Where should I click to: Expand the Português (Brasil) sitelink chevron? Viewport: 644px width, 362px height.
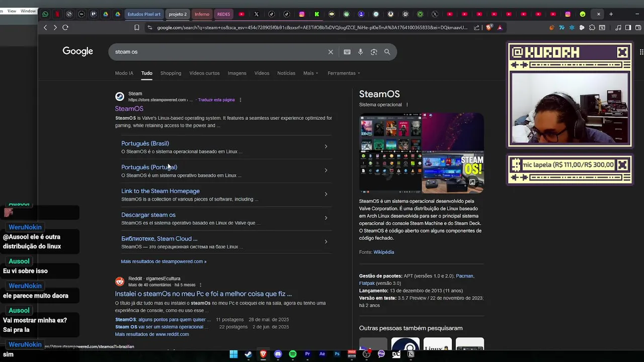[326, 147]
